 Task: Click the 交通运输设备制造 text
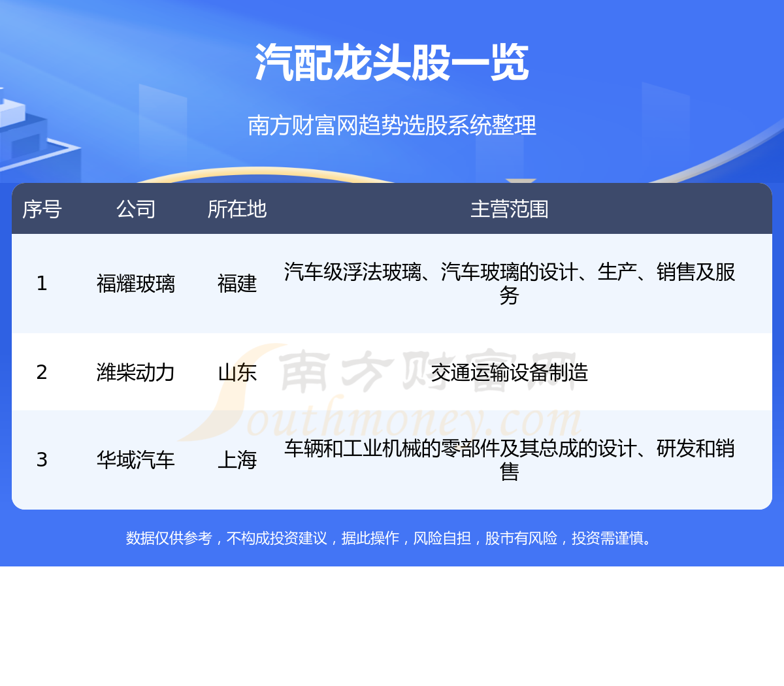point(510,372)
